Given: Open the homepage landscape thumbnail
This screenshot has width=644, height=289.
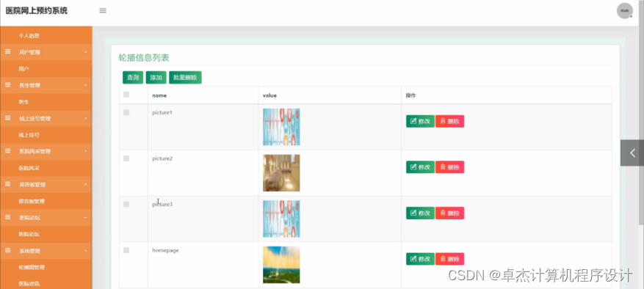Looking at the screenshot, I should coord(281,265).
